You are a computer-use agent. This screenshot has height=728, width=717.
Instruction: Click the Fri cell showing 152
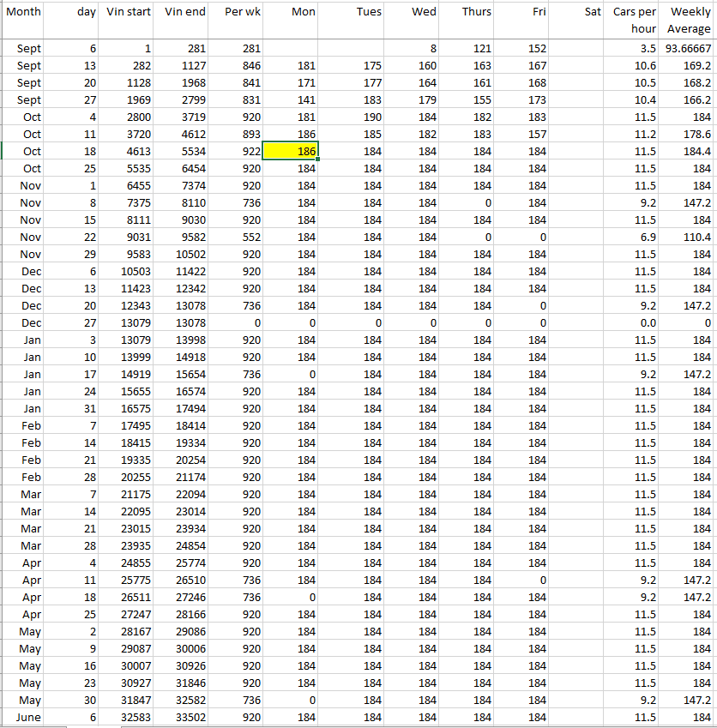point(522,48)
